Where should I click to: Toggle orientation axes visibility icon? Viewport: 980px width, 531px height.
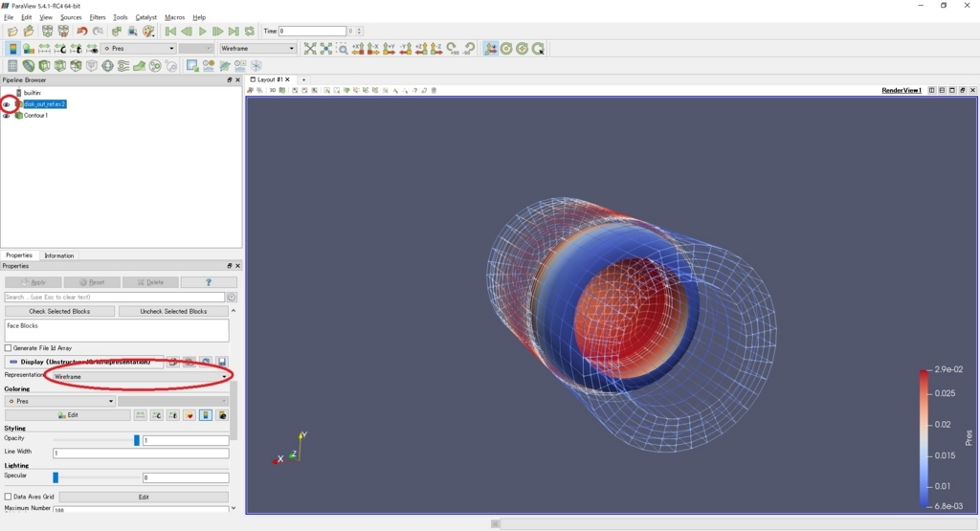491,49
